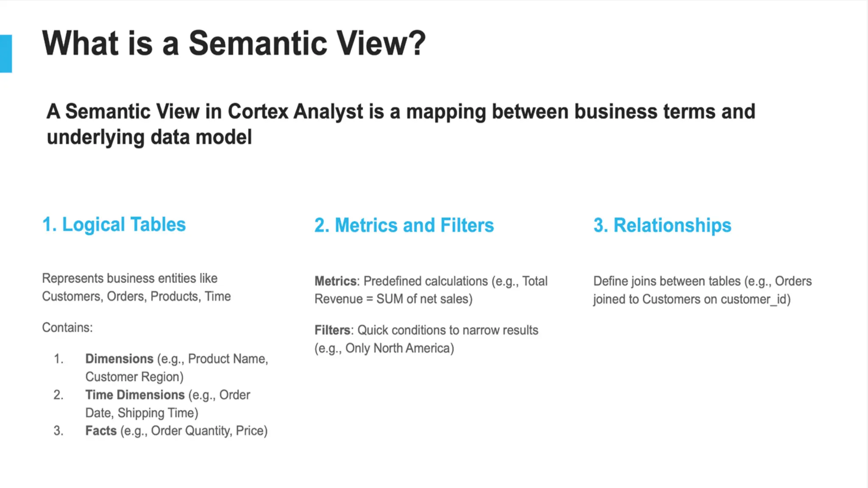Image resolution: width=868 pixels, height=488 pixels.
Task: Click the "Order Quantity, Price" example text
Action: pyautogui.click(x=209, y=431)
